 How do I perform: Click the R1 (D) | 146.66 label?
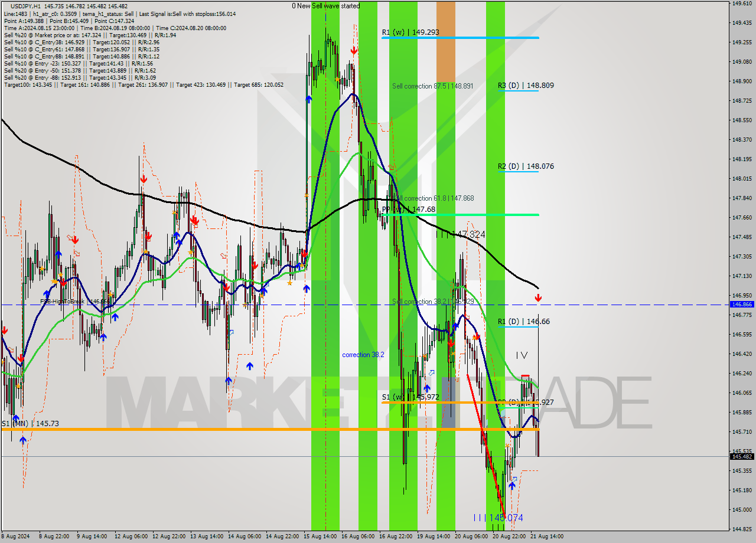[x=523, y=322]
